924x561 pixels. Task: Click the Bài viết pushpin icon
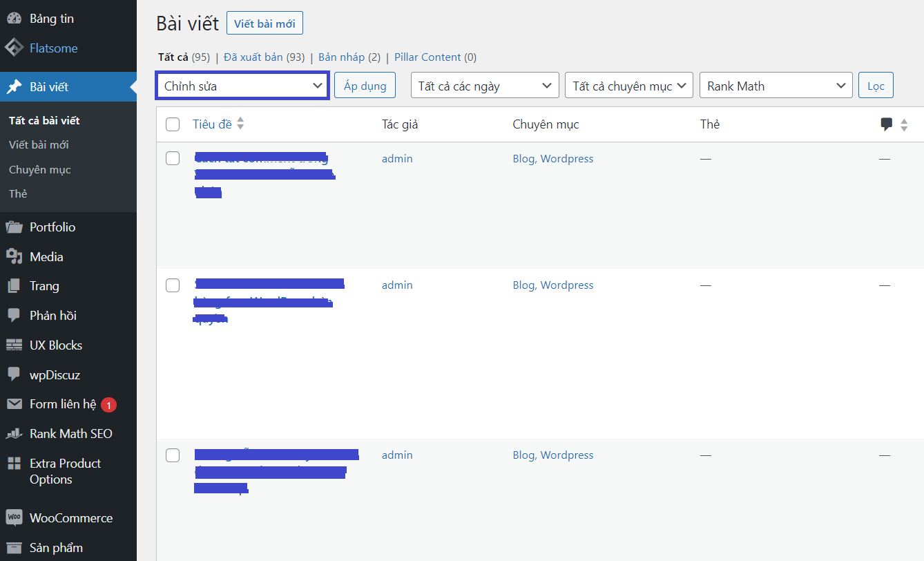point(14,87)
